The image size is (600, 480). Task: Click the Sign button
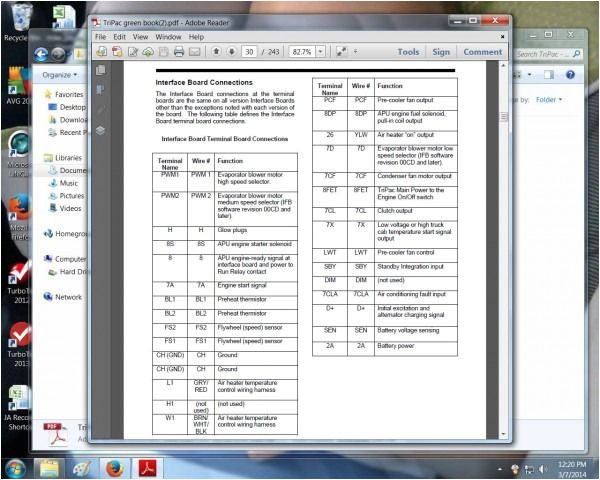pyautogui.click(x=440, y=52)
